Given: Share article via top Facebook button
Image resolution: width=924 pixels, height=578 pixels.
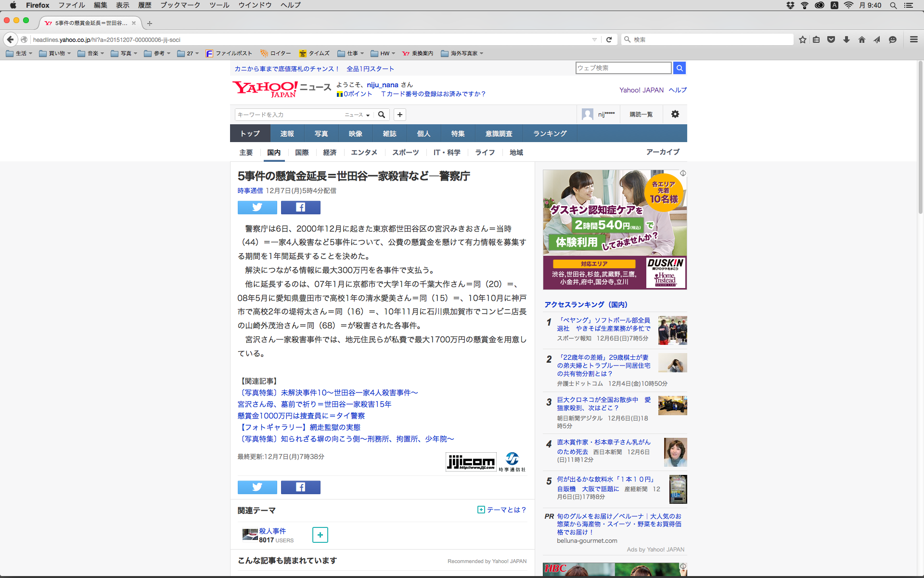Looking at the screenshot, I should (x=300, y=208).
